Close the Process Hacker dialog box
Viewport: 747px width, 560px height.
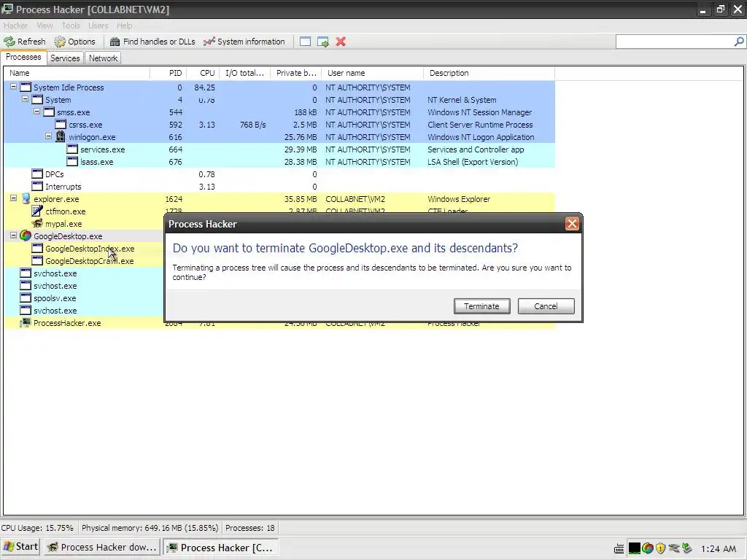572,224
